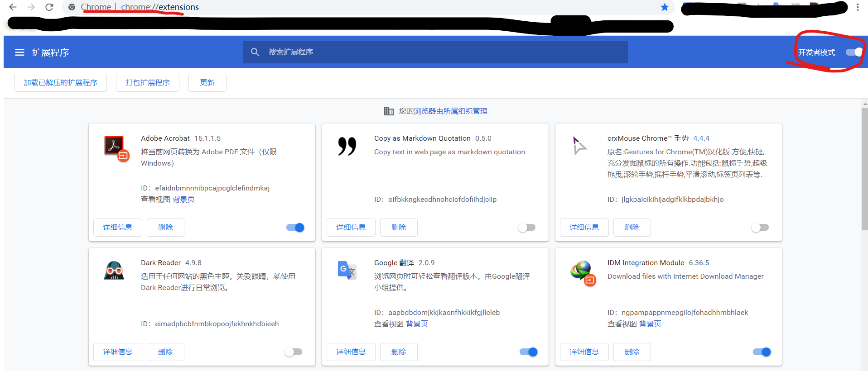Click 打包扩展程序 button
The width and height of the screenshot is (868, 371).
pyautogui.click(x=148, y=83)
